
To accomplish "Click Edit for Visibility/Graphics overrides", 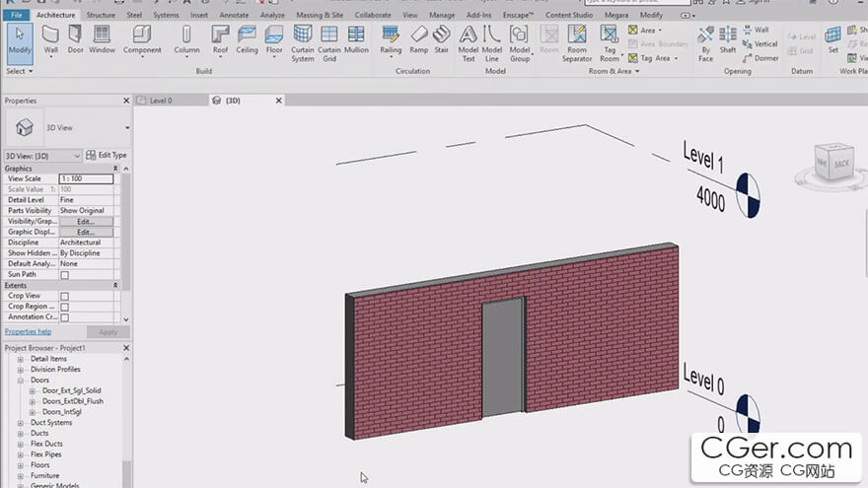I will click(x=86, y=221).
